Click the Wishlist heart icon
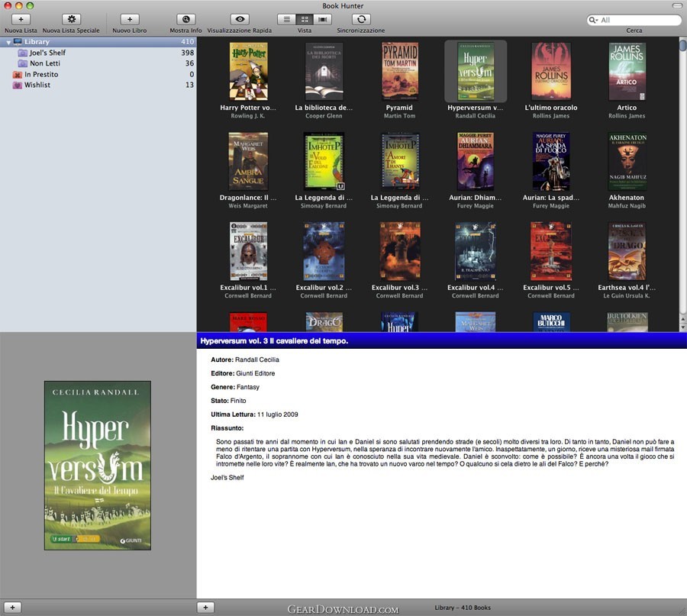The image size is (687, 616). (x=17, y=85)
